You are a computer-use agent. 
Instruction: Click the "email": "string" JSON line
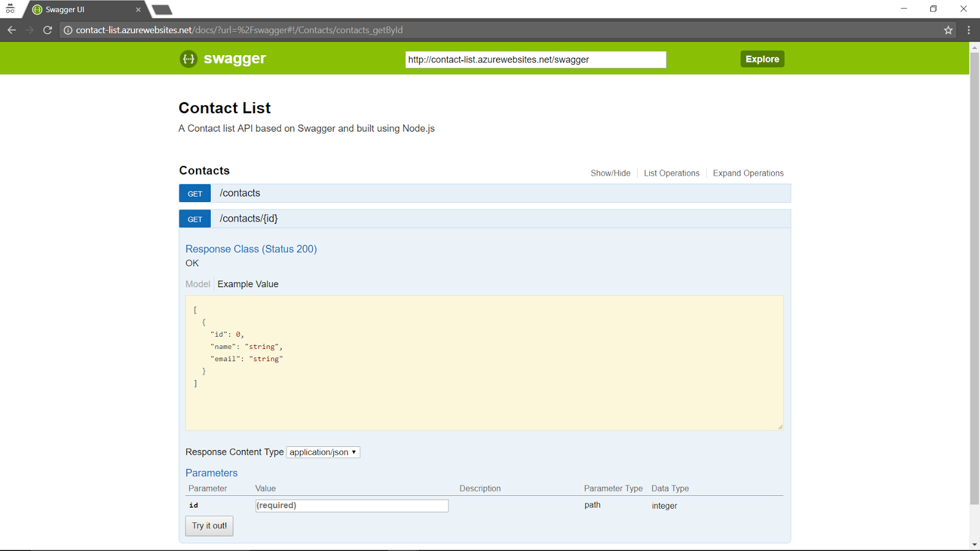tap(247, 359)
